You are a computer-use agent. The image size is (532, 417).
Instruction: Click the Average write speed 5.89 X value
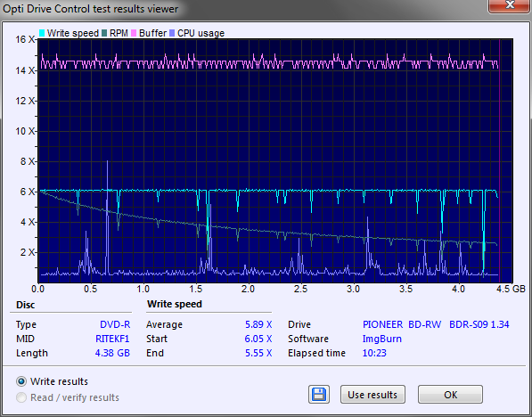[258, 324]
